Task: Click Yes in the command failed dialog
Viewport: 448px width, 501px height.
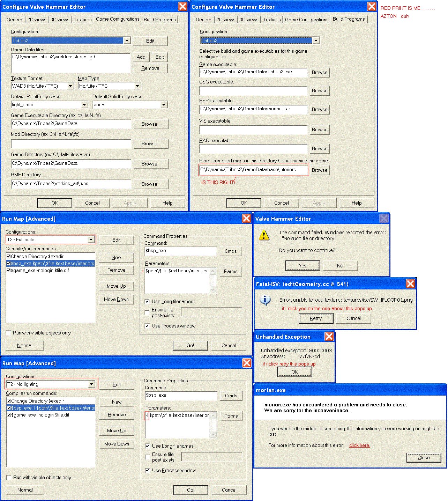Action: click(x=303, y=266)
